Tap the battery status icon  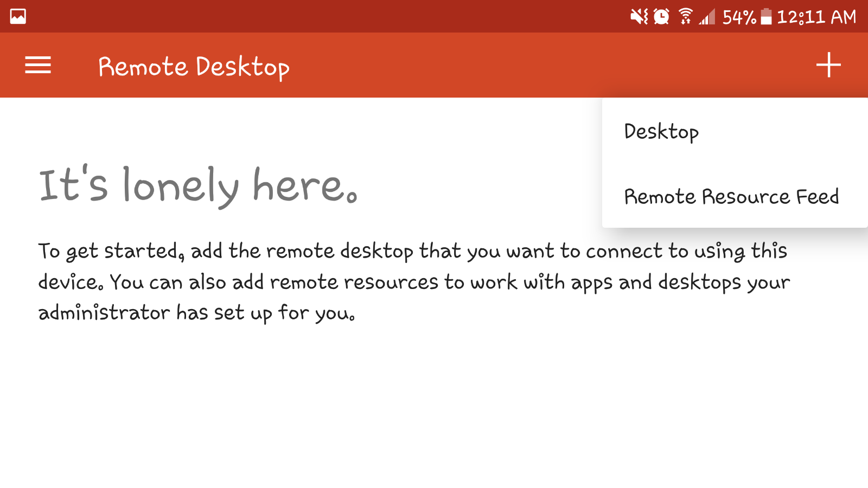click(766, 17)
